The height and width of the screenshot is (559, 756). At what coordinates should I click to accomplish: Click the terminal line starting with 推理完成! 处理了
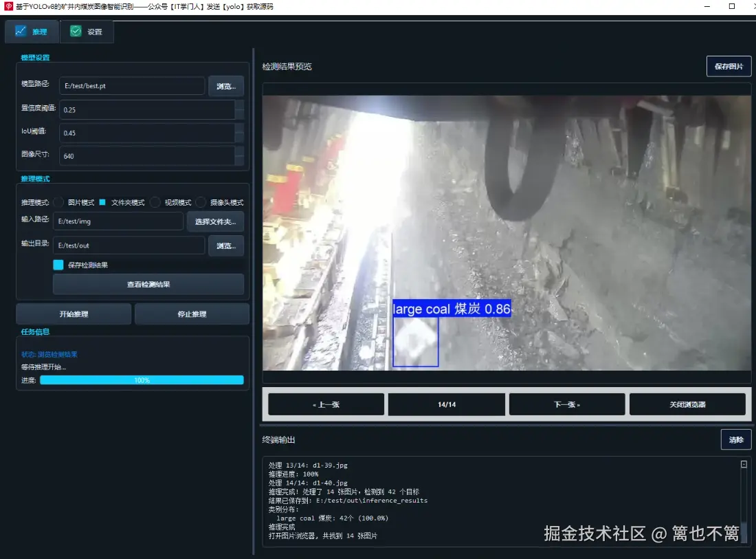tap(344, 492)
